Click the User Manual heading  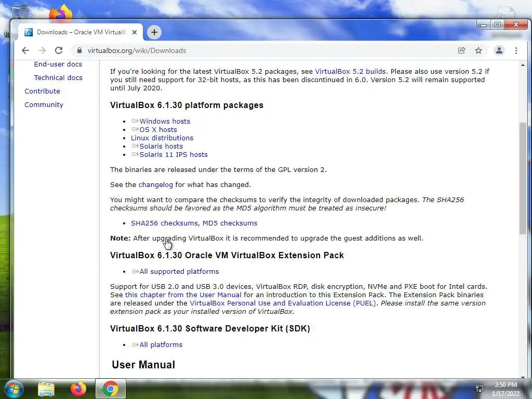tap(143, 365)
